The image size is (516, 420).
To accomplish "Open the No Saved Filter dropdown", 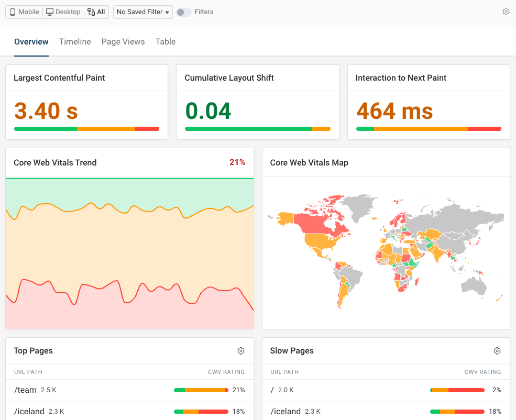I will (x=142, y=12).
